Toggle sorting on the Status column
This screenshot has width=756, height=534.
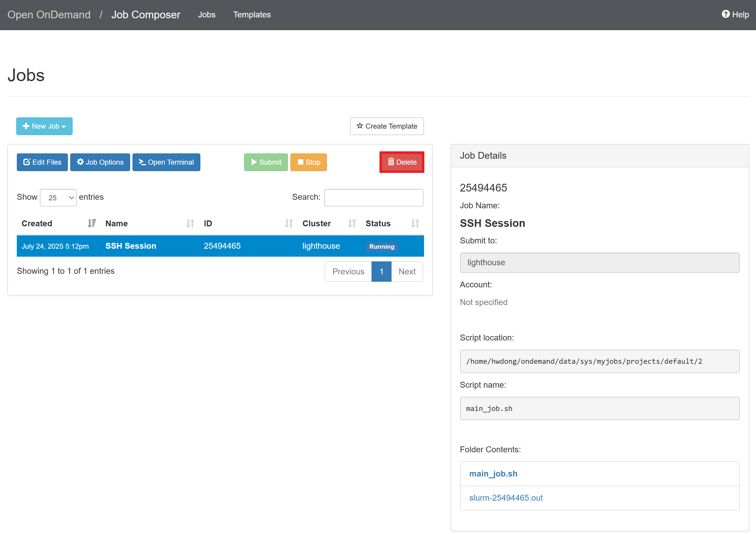click(x=415, y=224)
